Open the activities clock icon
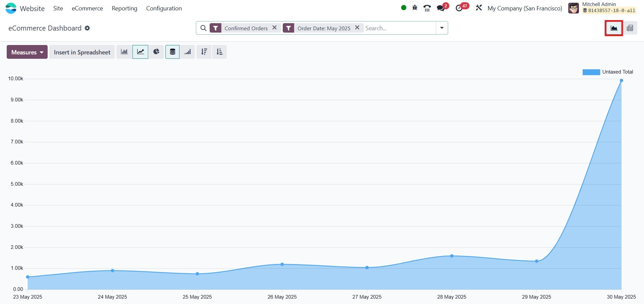Image resolution: width=644 pixels, height=304 pixels. pos(459,8)
